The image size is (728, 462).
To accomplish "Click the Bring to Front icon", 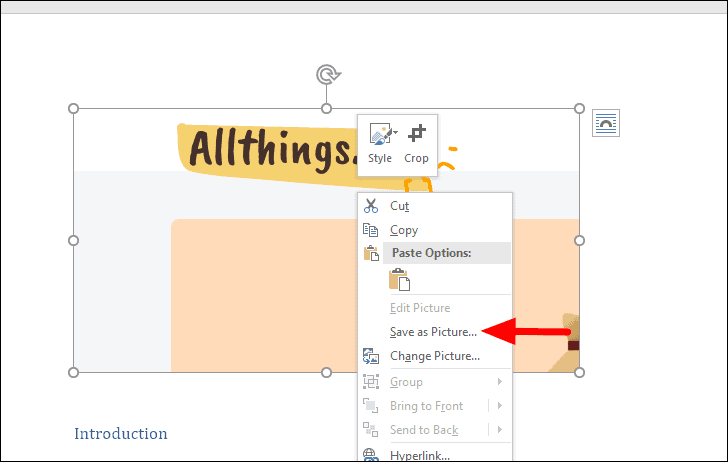I will 371,406.
